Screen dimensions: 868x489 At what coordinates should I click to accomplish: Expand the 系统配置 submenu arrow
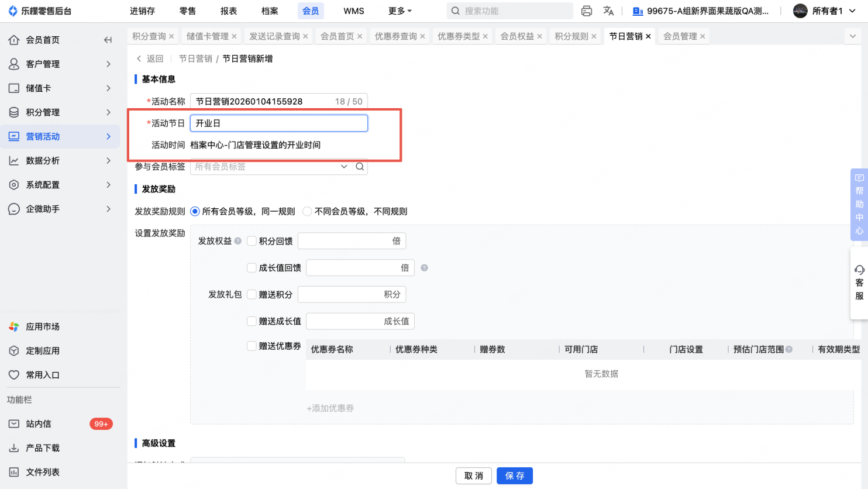[108, 185]
